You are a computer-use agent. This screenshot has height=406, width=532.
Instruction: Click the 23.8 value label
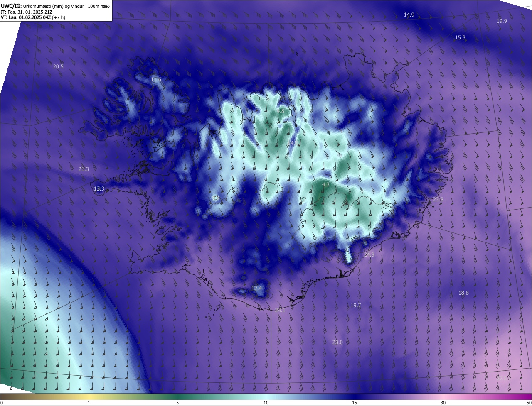pos(438,200)
